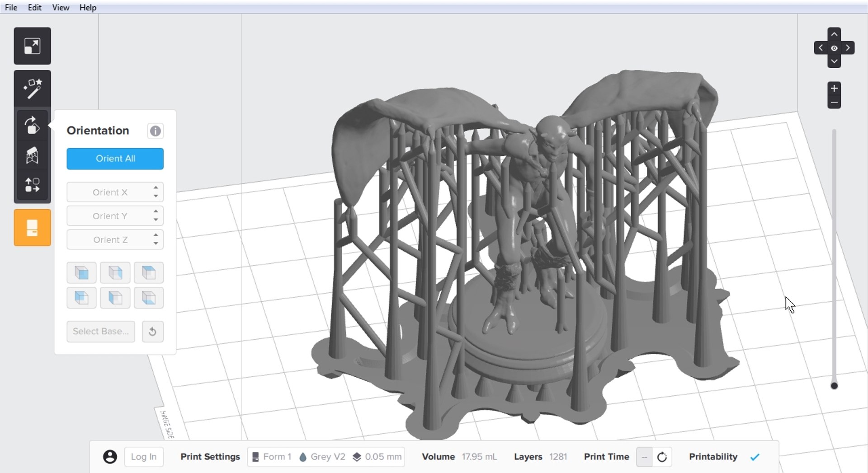Screen dimensions: 868x473
Task: Open the Layout tool icon
Action: tap(32, 185)
